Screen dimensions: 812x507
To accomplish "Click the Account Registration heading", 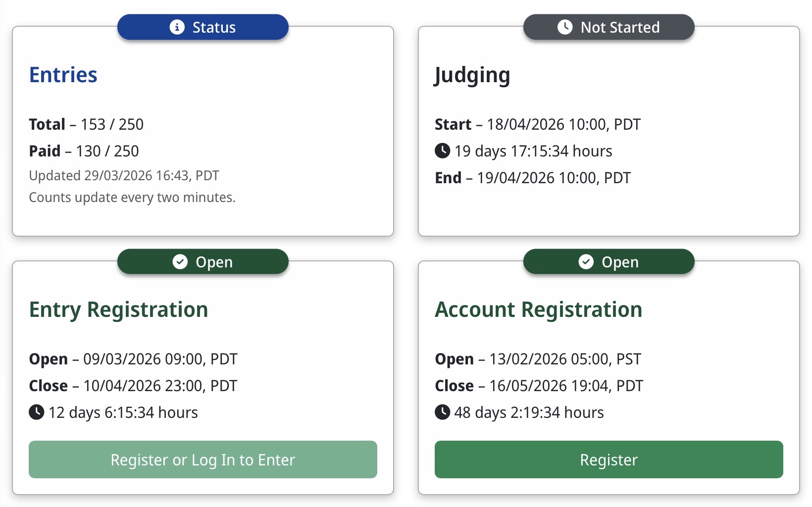I will pos(538,309).
